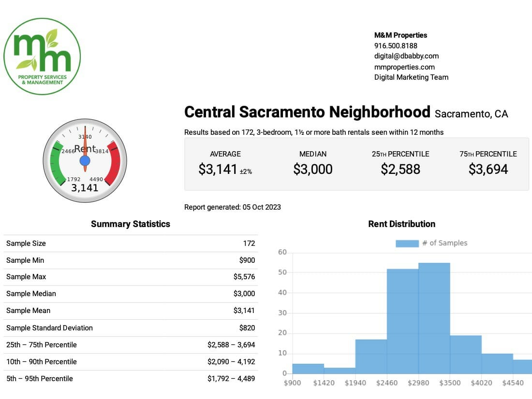Select the histogram bar starting at $2460
The width and height of the screenshot is (532, 399).
click(402, 321)
